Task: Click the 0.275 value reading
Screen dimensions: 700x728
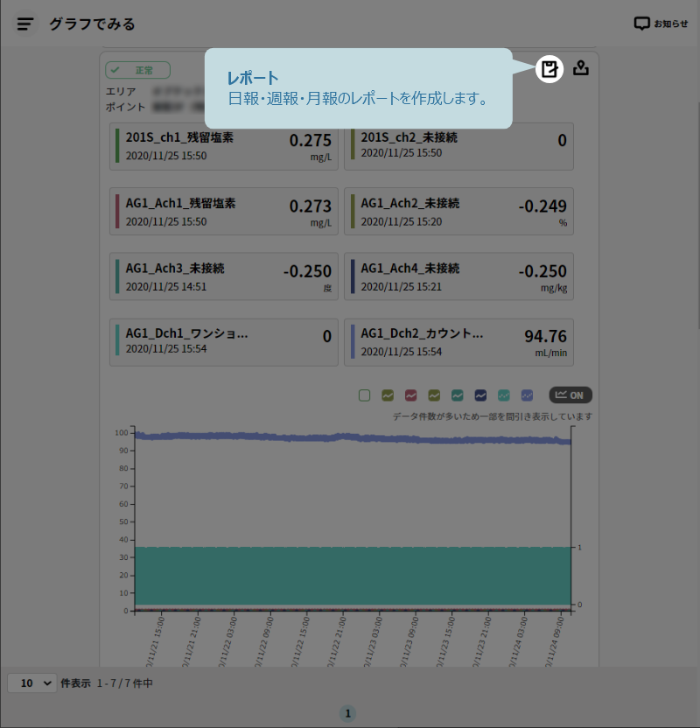Action: [310, 140]
